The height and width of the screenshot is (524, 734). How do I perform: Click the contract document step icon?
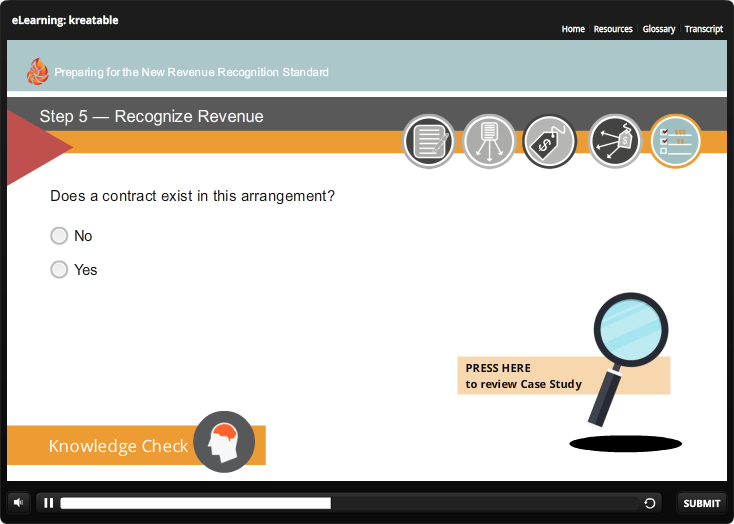(429, 142)
